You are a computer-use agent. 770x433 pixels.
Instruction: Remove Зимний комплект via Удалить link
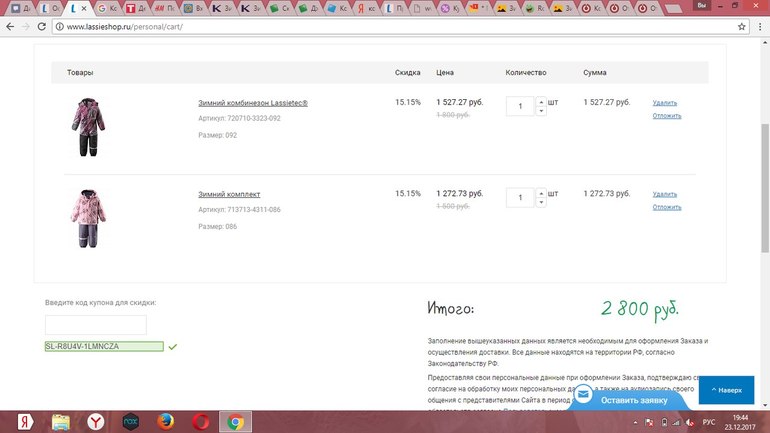[665, 194]
